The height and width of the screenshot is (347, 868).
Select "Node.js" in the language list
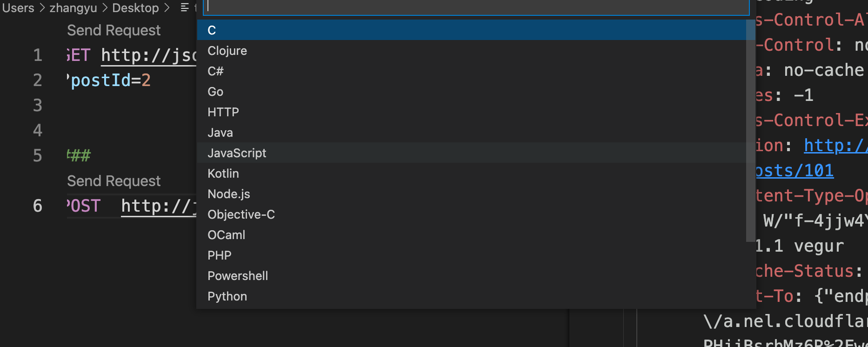tap(228, 194)
